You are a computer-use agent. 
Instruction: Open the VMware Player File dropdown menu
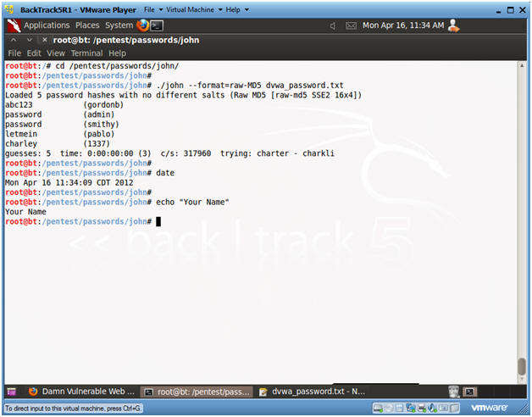pyautogui.click(x=153, y=10)
